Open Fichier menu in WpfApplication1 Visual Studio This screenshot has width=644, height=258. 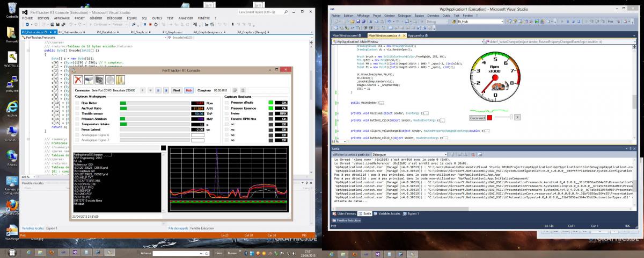coord(336,16)
